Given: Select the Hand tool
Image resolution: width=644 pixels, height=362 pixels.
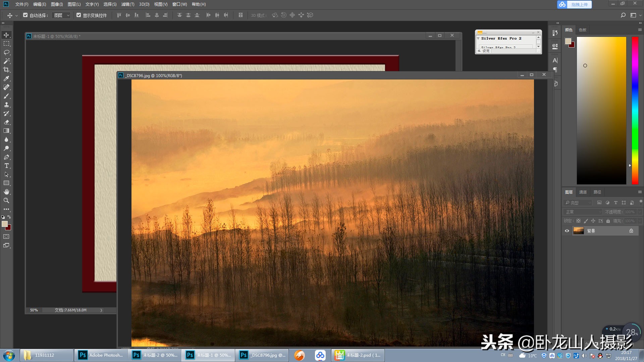Looking at the screenshot, I should click(6, 192).
